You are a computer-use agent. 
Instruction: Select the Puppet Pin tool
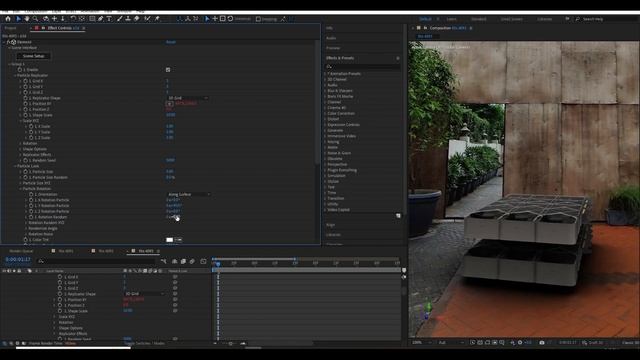pos(157,19)
